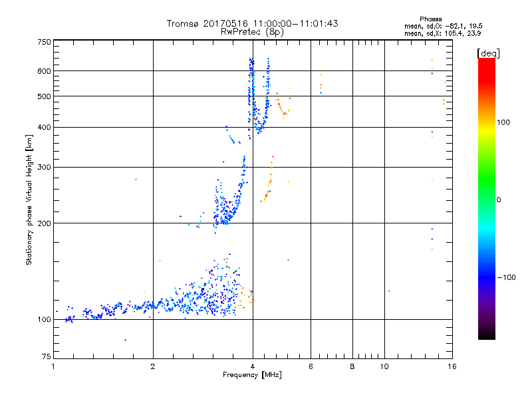
Task: Click the x-axis label '4'
Action: 253,366
